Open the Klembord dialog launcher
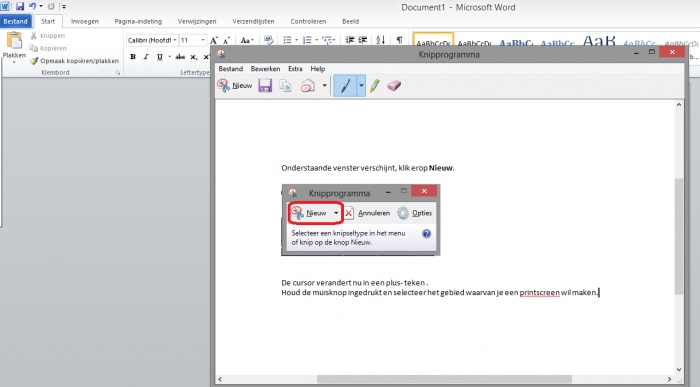The image size is (700, 387). pos(118,72)
